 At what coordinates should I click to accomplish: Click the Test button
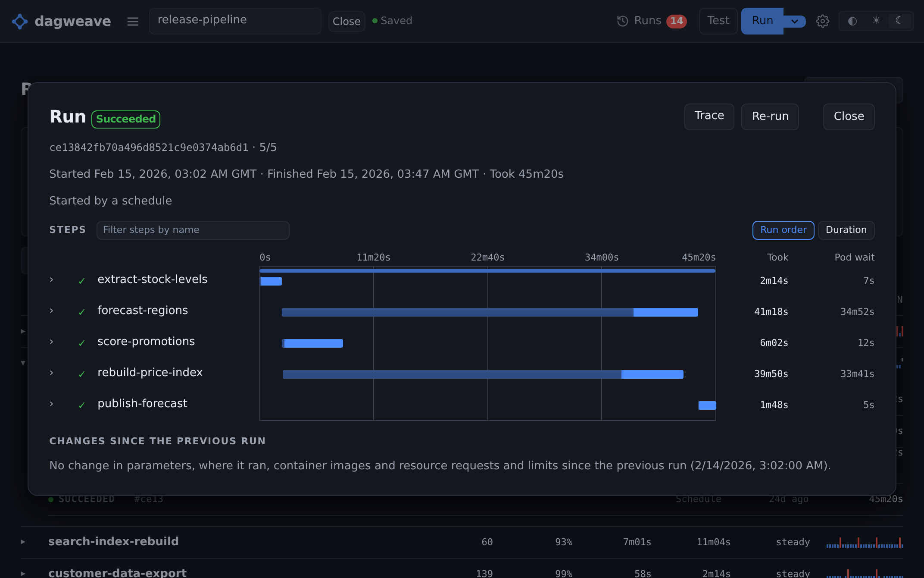pos(718,21)
